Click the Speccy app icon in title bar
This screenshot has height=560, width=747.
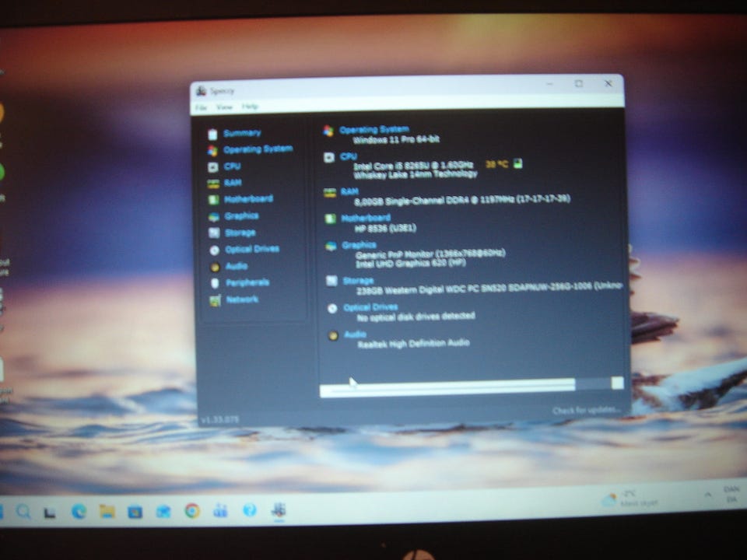(x=201, y=90)
